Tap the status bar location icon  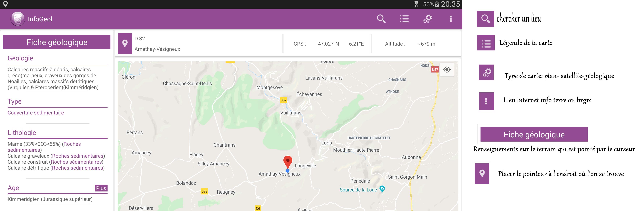point(5,4)
